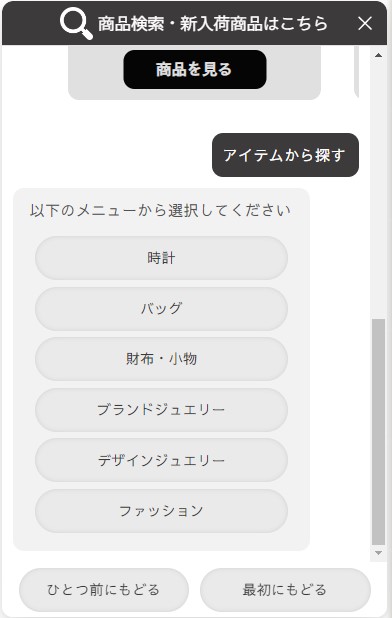The image size is (392, 618).
Task: Click the scrollbar down arrow
Action: coord(379,553)
